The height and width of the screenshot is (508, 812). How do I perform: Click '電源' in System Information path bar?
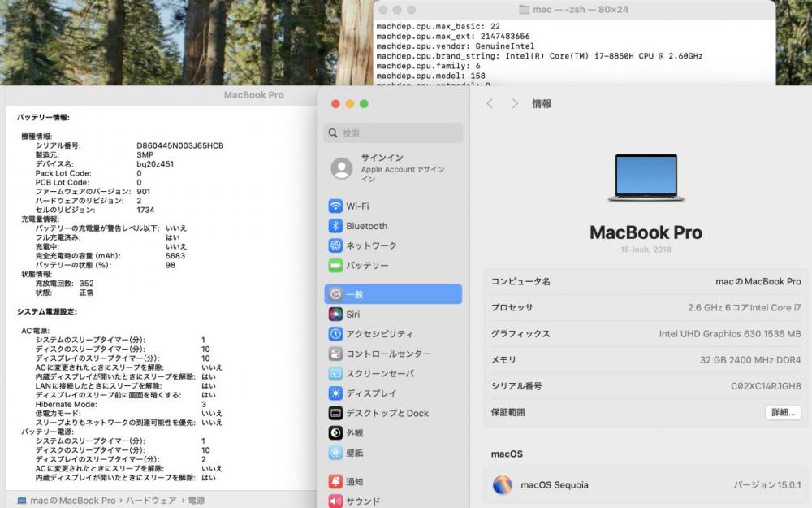tap(197, 501)
